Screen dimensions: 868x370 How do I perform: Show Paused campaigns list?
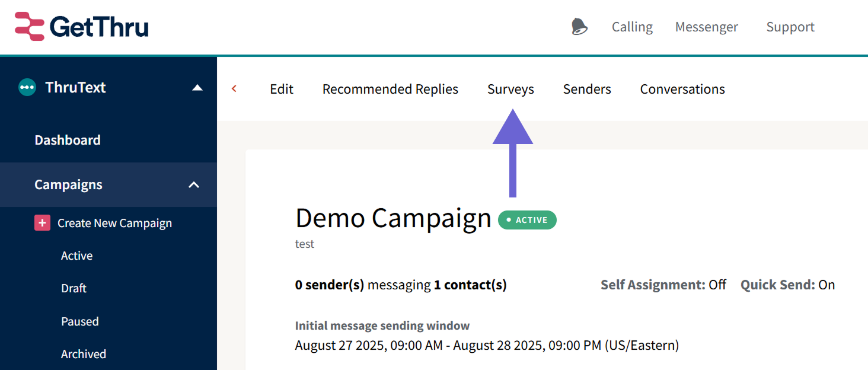pyautogui.click(x=80, y=321)
